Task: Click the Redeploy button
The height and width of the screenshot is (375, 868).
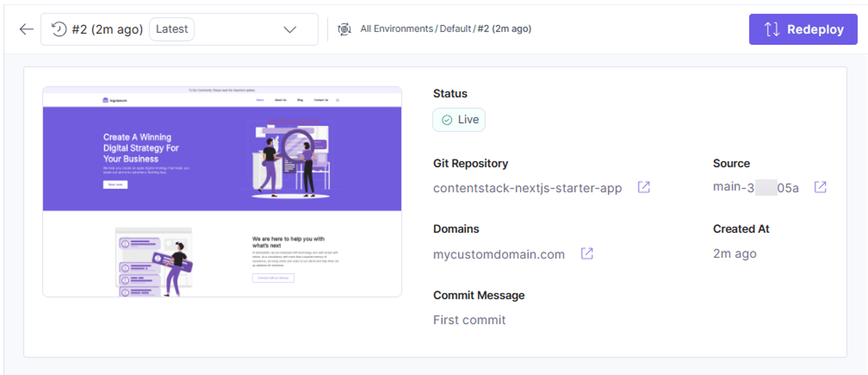Action: click(803, 29)
